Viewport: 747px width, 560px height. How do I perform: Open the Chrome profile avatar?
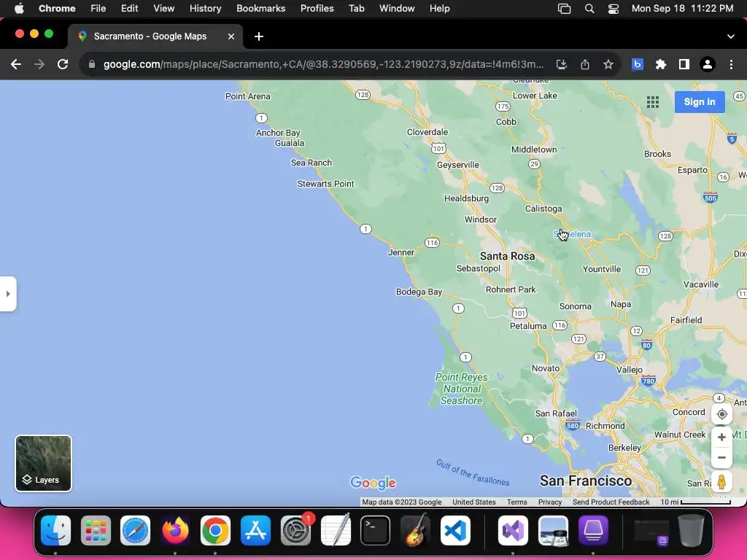pos(708,64)
